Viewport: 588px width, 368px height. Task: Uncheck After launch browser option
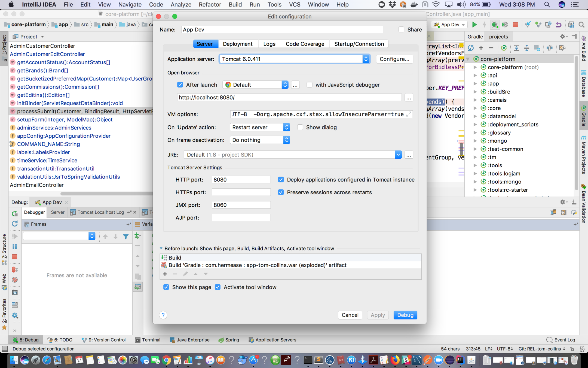pyautogui.click(x=180, y=85)
